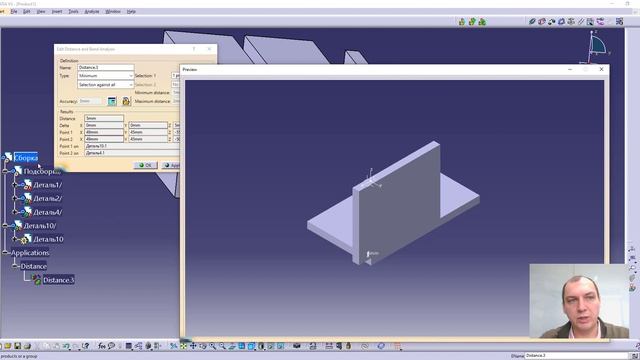Screen dimensions: 640x360
Task: Click the Distance.3 field in the status bar
Action: coord(576,356)
